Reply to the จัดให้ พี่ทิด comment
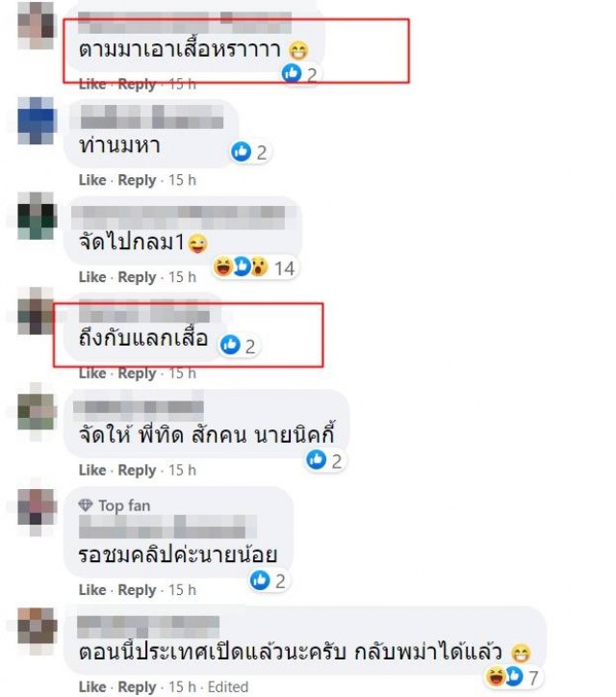This screenshot has height=697, width=616. (x=137, y=471)
